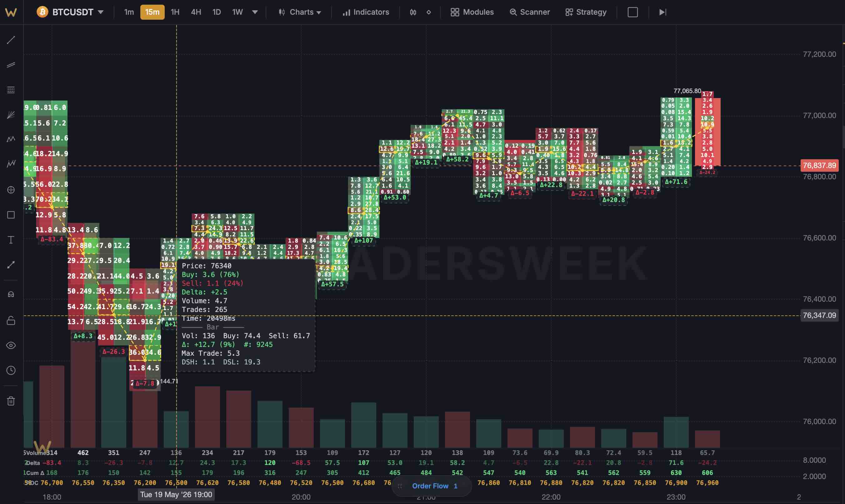Open the clock tool in the sidebar
845x504 pixels.
(x=11, y=370)
